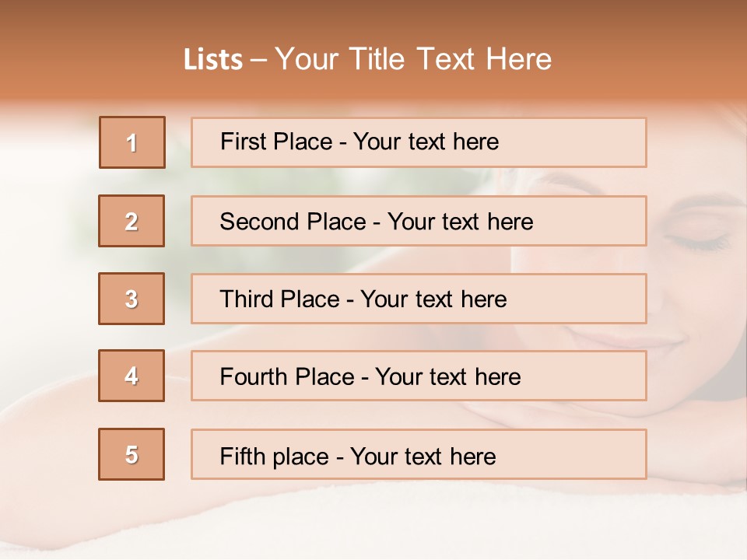Click the orange header banner
This screenshot has width=747, height=560.
pyautogui.click(x=373, y=50)
